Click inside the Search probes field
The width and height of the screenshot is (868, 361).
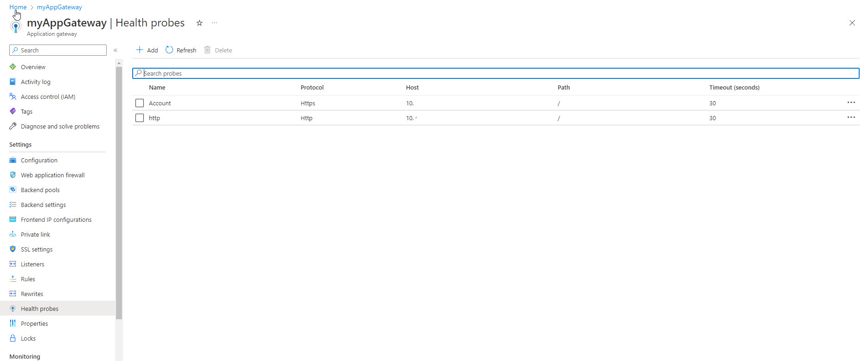tap(496, 73)
